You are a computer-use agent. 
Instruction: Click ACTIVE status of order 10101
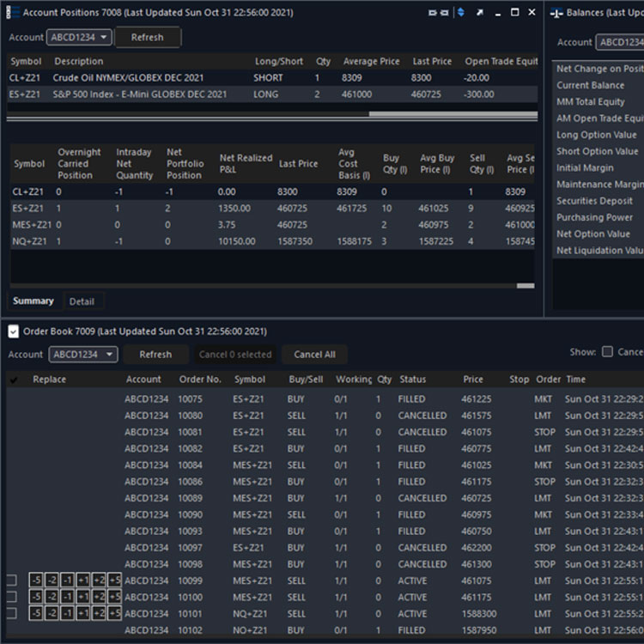click(412, 614)
